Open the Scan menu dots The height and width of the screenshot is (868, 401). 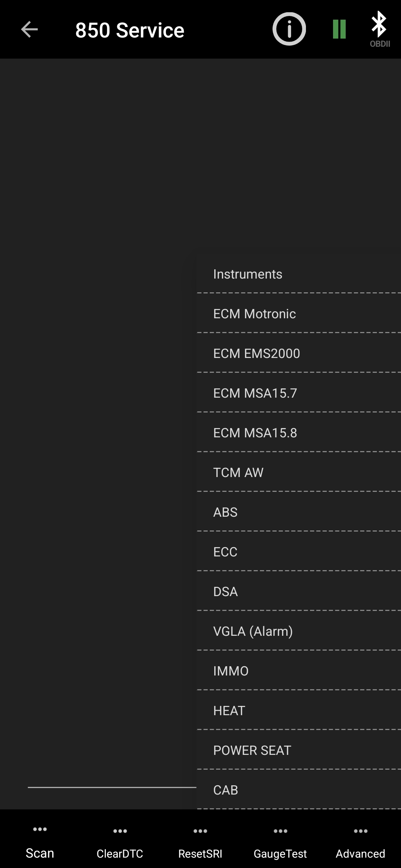point(40,829)
